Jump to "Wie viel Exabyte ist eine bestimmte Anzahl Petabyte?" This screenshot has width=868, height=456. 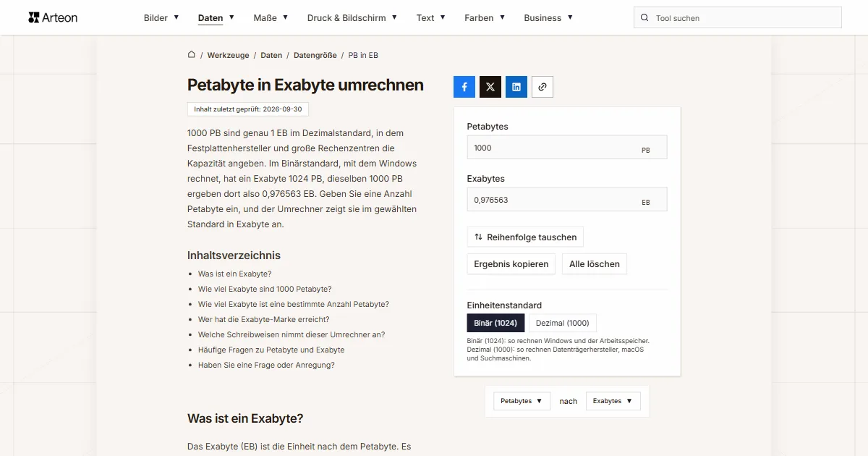[x=294, y=304]
